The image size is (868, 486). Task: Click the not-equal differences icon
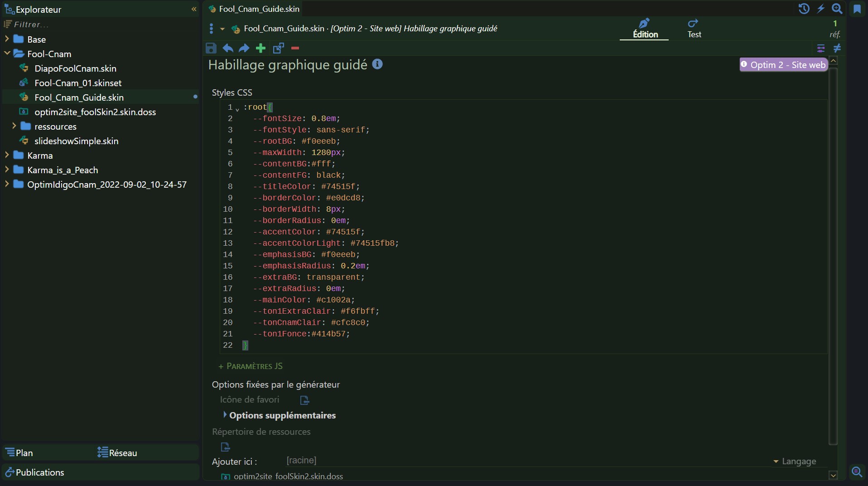(x=837, y=48)
